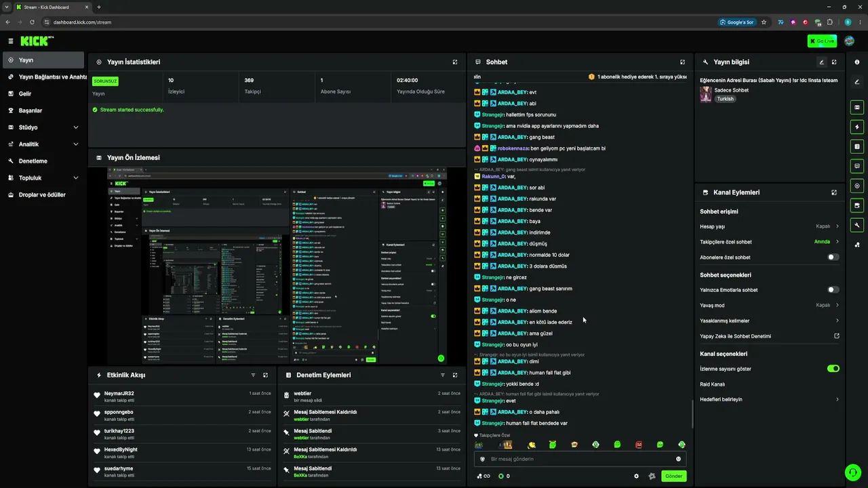Click the info icon in right sidebar
Screen dimensions: 868x488
(857, 62)
